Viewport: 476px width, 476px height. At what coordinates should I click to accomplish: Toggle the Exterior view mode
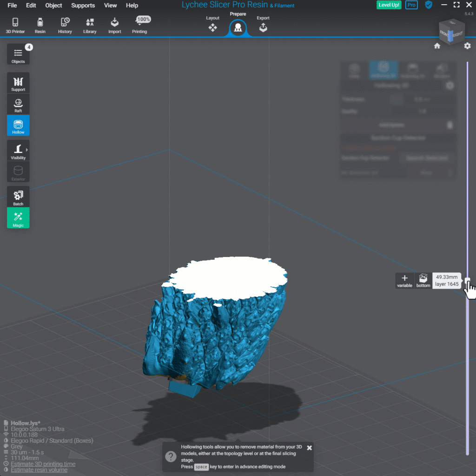pyautogui.click(x=18, y=172)
